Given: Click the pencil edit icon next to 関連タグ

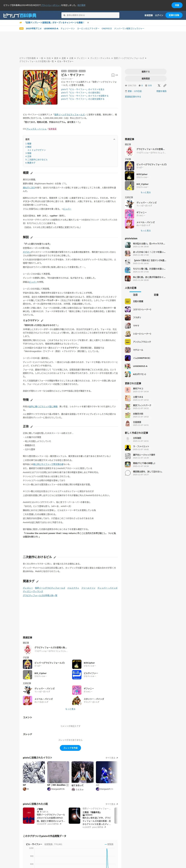Looking at the screenshot, I should coord(38,581).
